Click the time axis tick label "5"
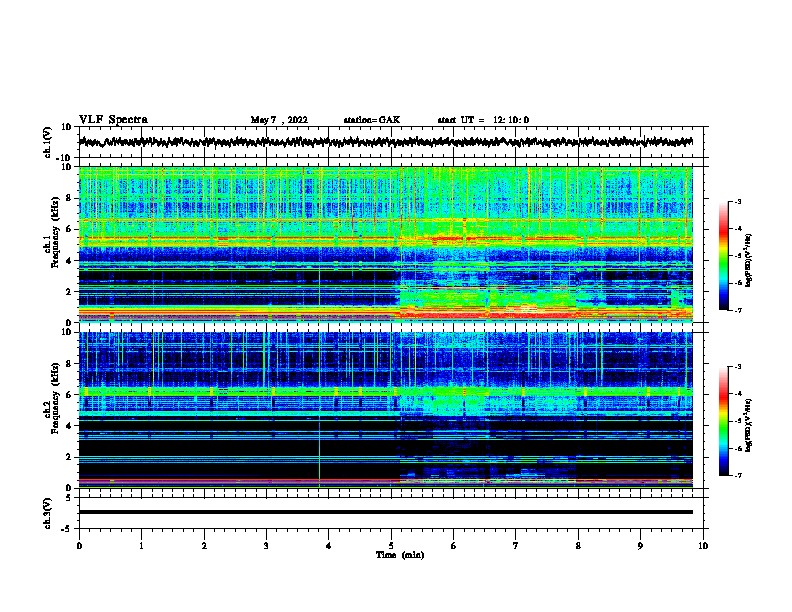 391,546
